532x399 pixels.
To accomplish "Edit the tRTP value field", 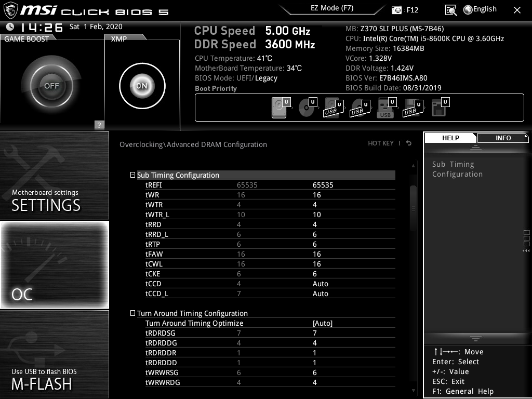I will (x=314, y=244).
